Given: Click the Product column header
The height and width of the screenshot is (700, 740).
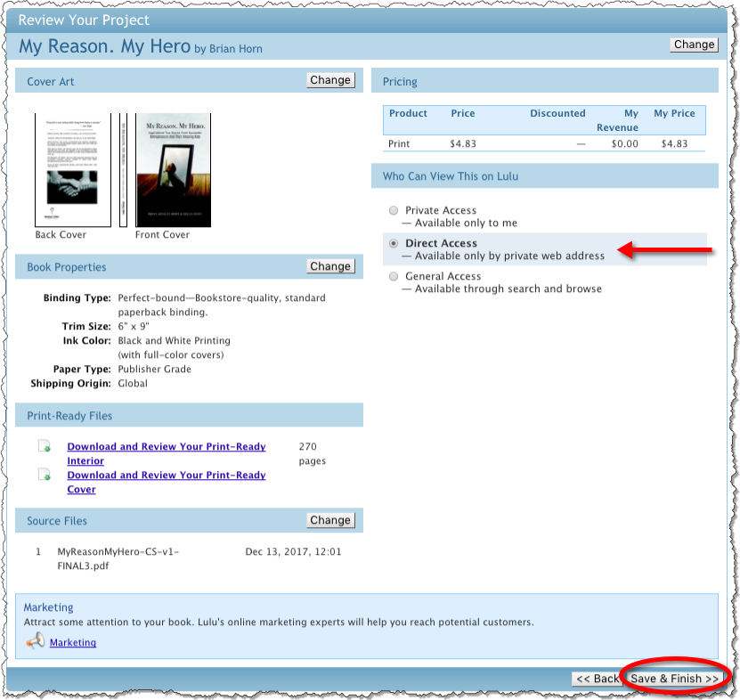Looking at the screenshot, I should pos(408,113).
